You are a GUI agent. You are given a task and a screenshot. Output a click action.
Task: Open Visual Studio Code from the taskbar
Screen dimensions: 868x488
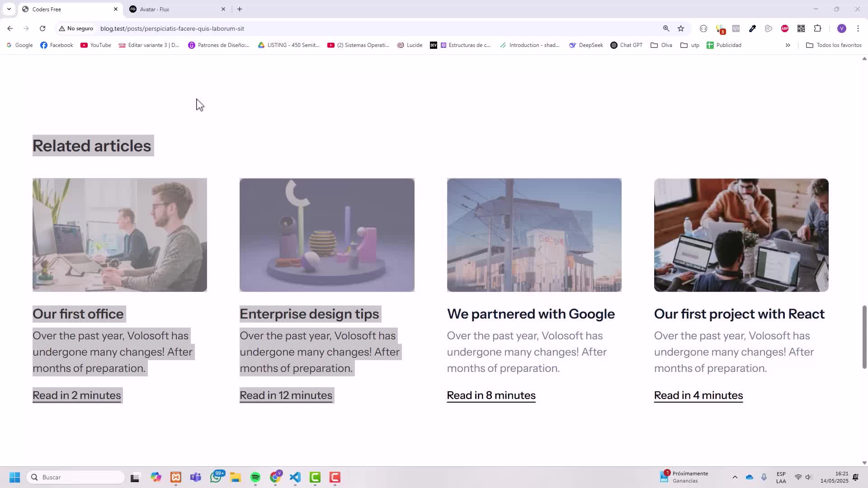295,477
